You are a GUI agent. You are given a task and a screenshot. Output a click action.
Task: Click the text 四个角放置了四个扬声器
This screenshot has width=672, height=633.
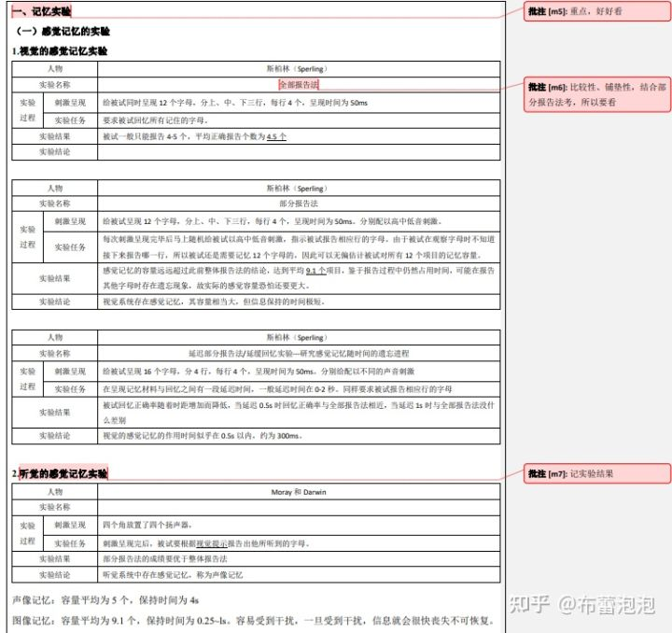(x=147, y=525)
